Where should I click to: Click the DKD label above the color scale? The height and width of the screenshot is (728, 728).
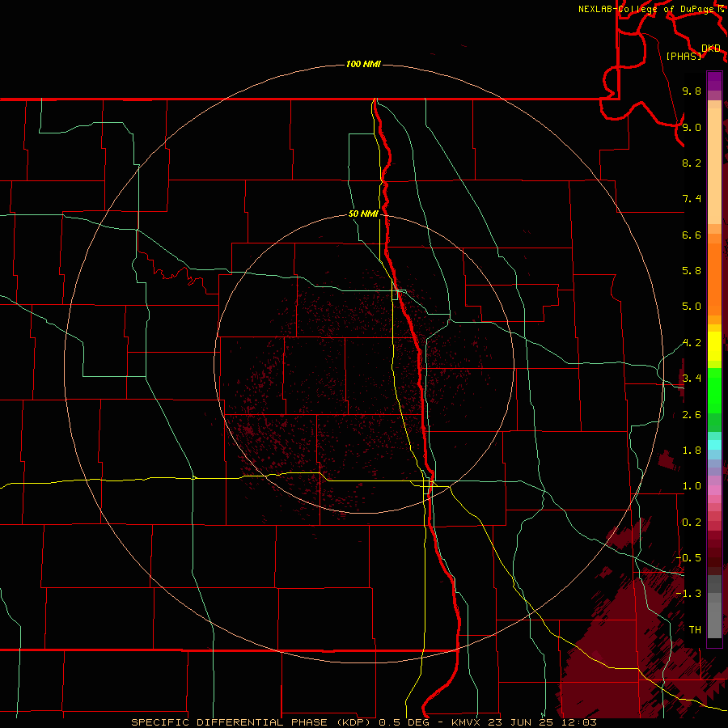coord(711,49)
